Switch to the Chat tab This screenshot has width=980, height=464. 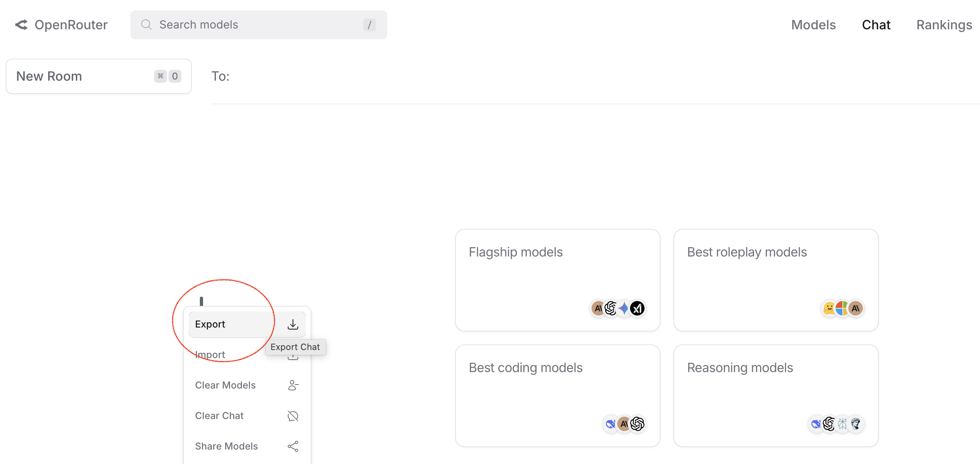876,25
